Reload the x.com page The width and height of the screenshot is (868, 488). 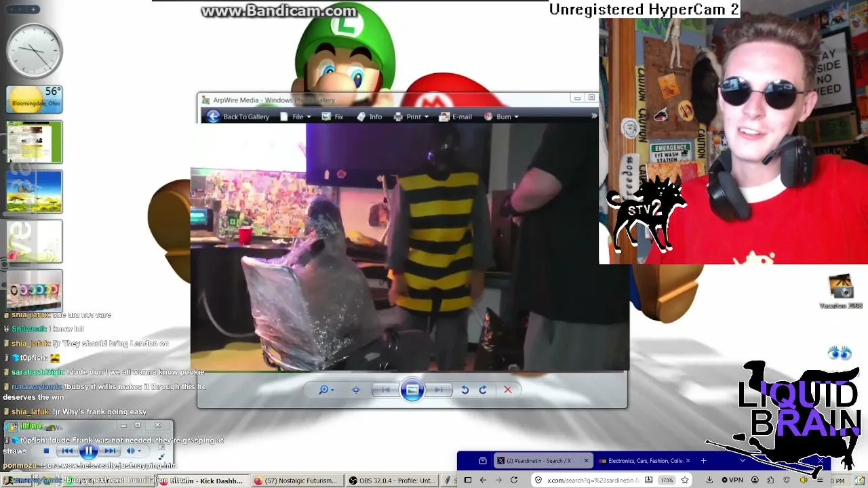514,480
